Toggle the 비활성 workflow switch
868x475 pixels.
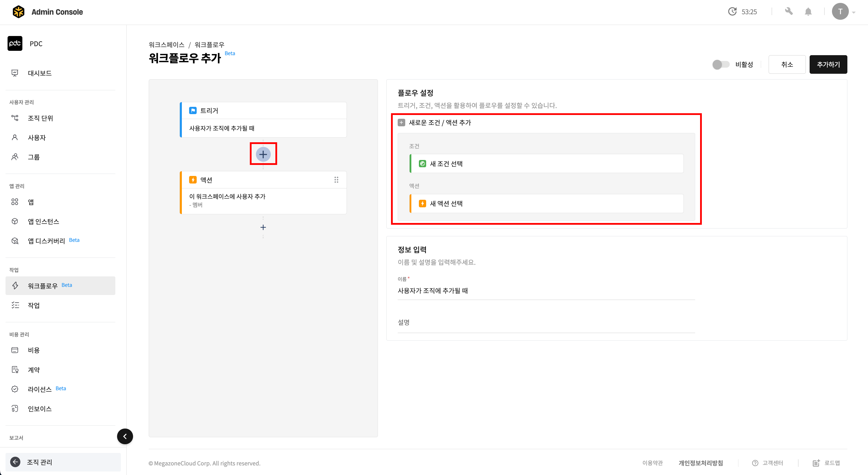(721, 64)
